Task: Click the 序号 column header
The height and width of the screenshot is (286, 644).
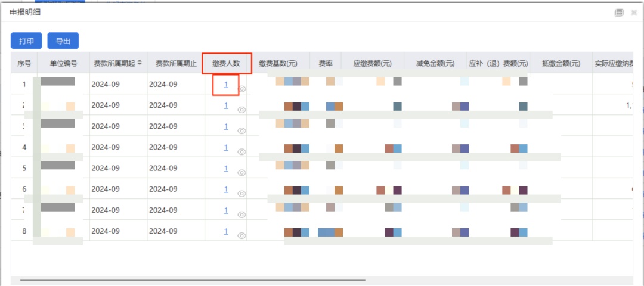Action: (24, 63)
